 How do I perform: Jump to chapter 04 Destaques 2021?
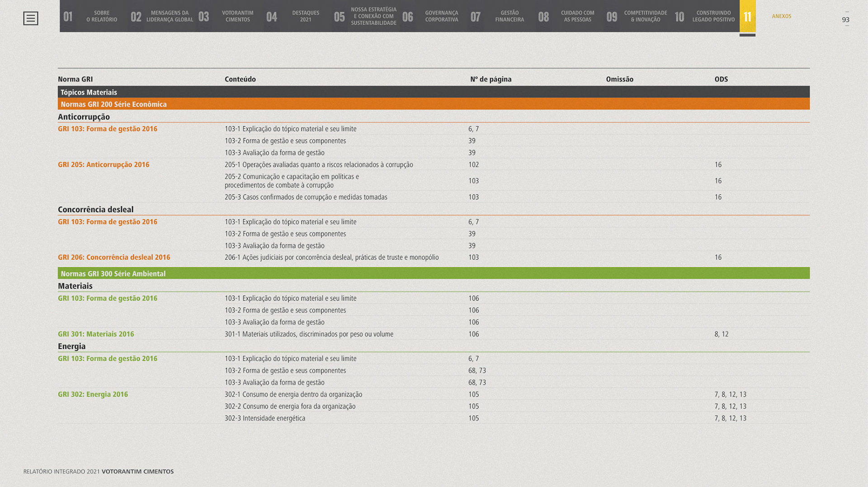click(x=297, y=16)
